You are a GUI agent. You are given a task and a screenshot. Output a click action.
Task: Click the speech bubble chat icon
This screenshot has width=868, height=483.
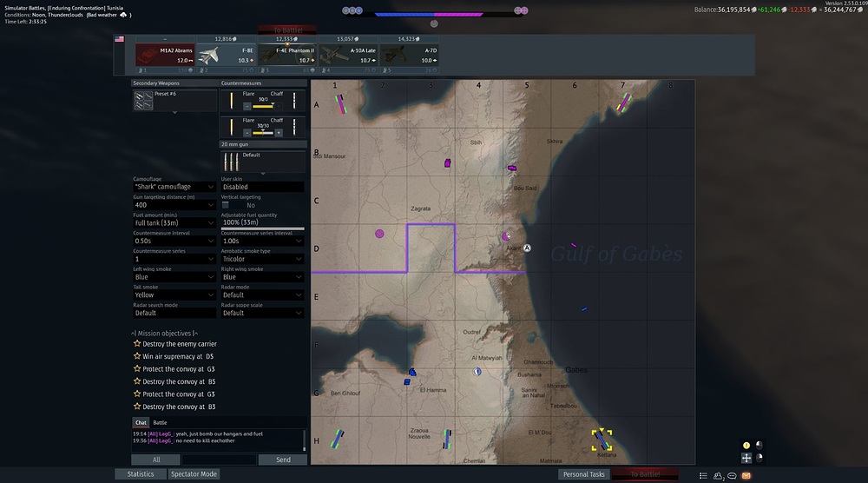[733, 475]
